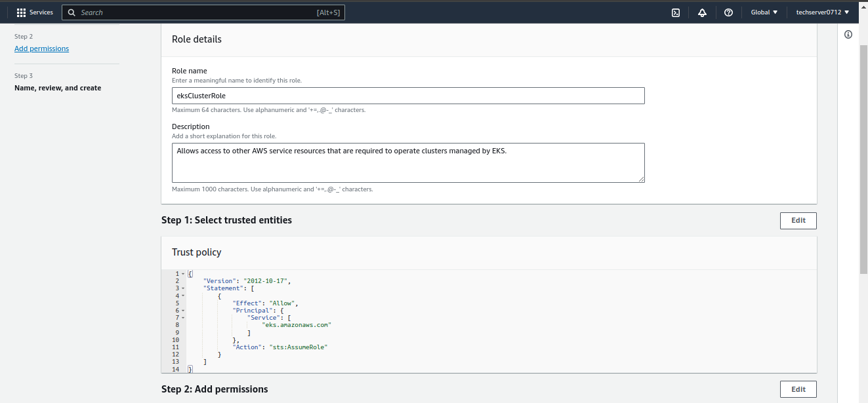Click the Description text area

408,163
